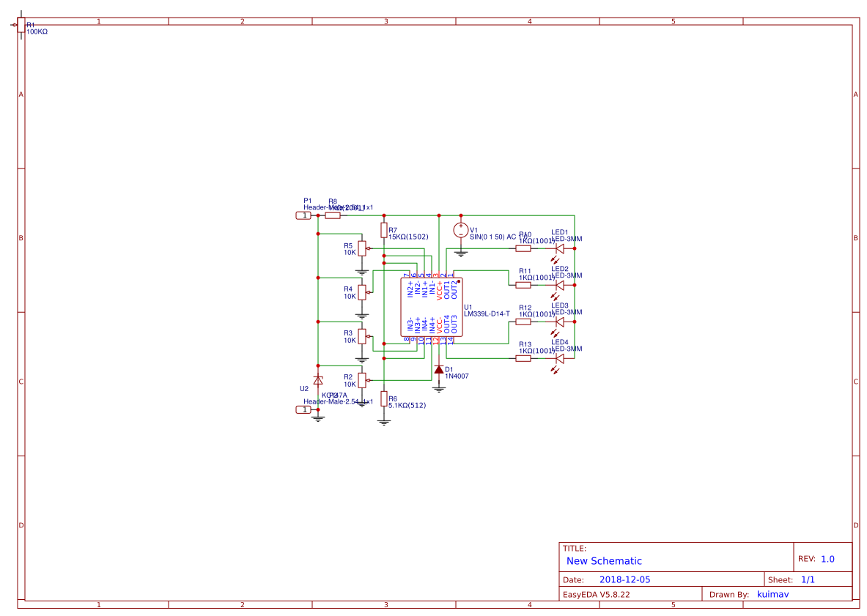The height and width of the screenshot is (616, 867).
Task: Select the V1 voltage source symbol
Action: [460, 230]
